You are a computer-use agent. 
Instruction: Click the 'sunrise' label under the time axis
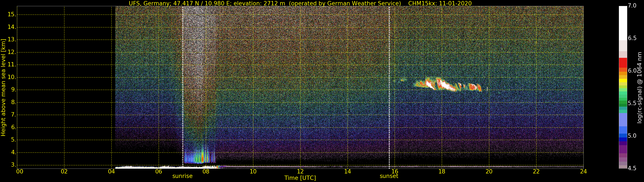point(182,176)
